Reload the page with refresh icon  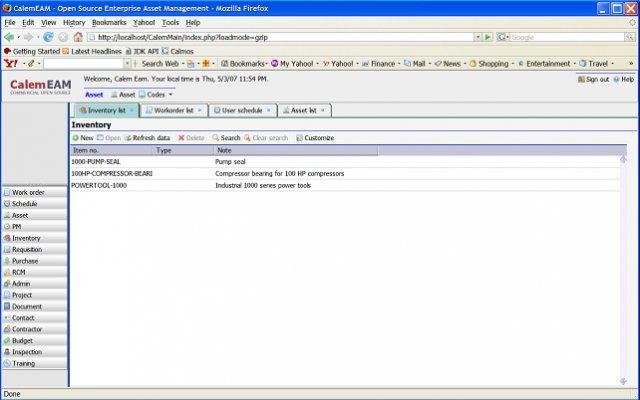(48, 37)
